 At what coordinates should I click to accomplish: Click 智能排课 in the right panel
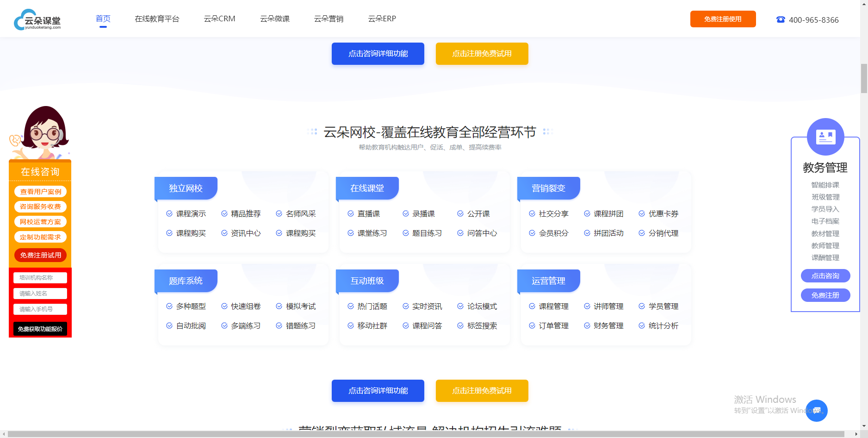(x=825, y=185)
